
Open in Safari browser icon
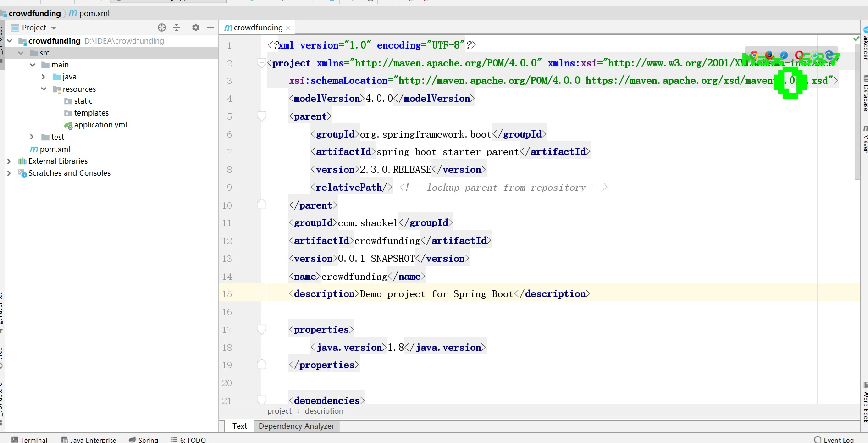point(784,55)
